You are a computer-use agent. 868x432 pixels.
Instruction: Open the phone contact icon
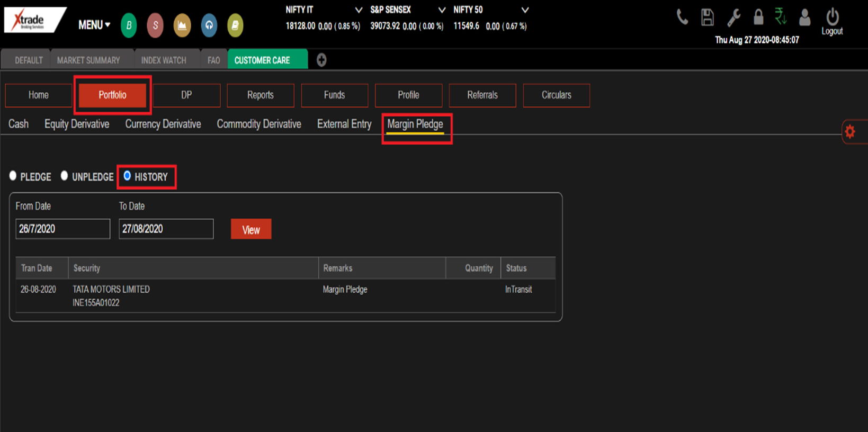(x=682, y=18)
